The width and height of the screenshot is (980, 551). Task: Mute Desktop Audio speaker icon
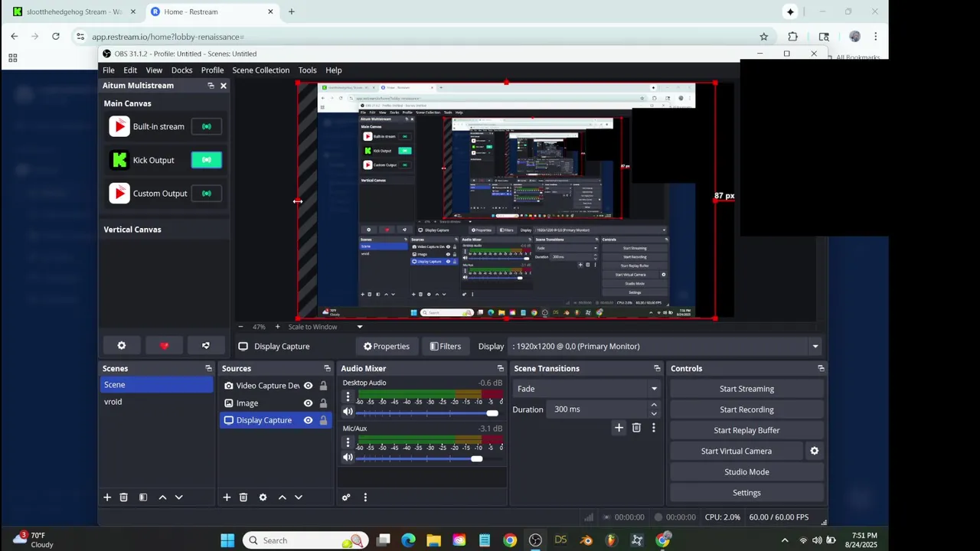(x=348, y=412)
